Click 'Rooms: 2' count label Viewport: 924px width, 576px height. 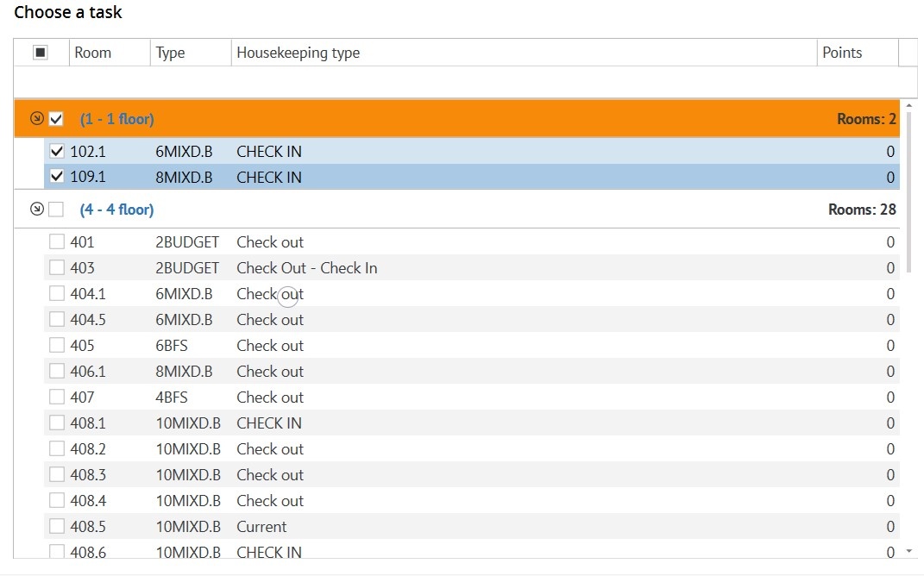pos(866,119)
